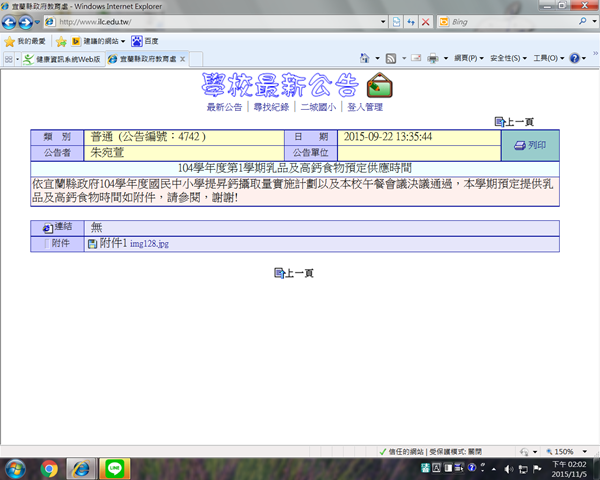Click the Refresh page icon

[x=411, y=21]
